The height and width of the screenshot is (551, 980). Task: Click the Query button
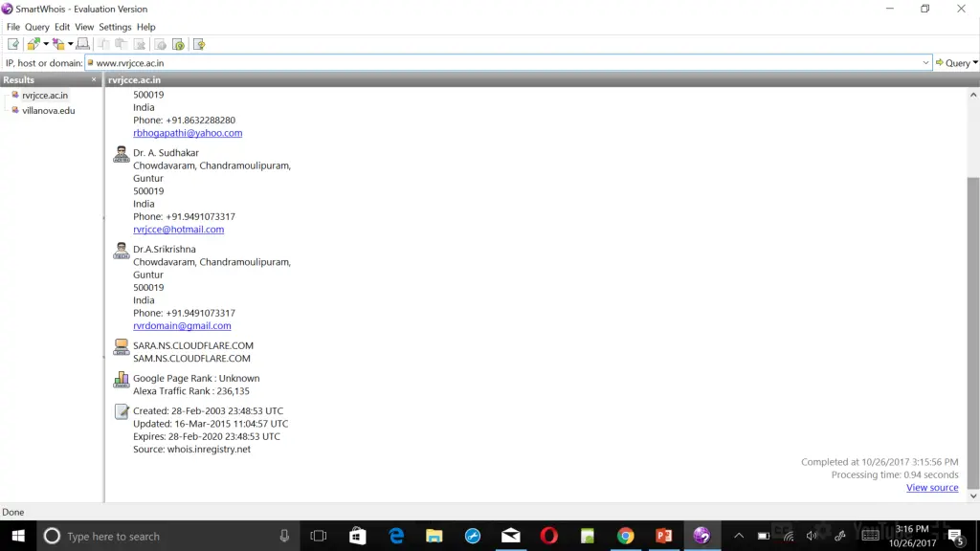(x=952, y=62)
